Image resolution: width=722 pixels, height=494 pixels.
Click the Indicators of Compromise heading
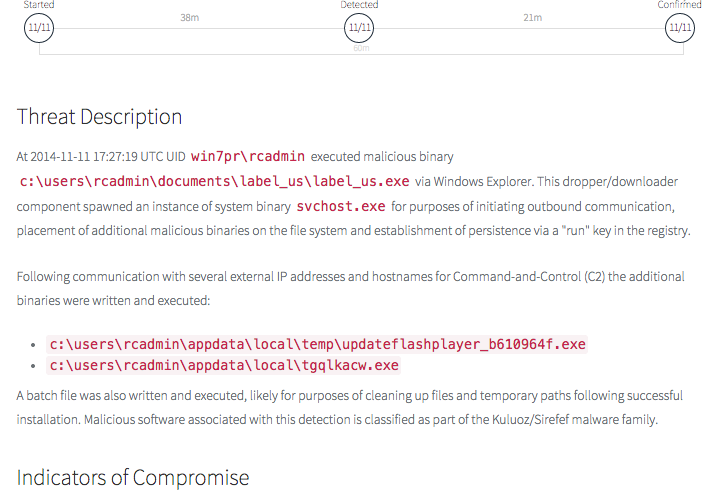pos(133,476)
